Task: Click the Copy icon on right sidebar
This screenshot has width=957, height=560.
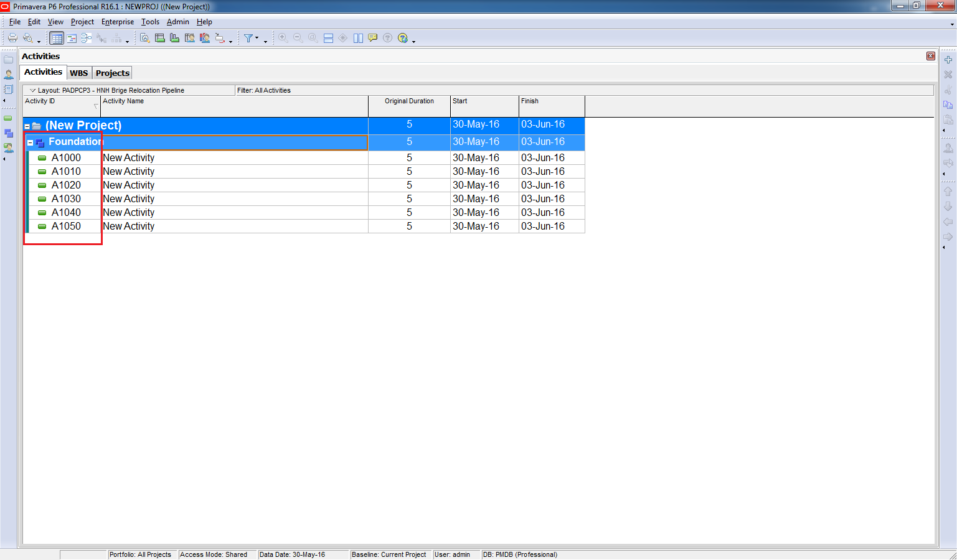Action: [948, 105]
